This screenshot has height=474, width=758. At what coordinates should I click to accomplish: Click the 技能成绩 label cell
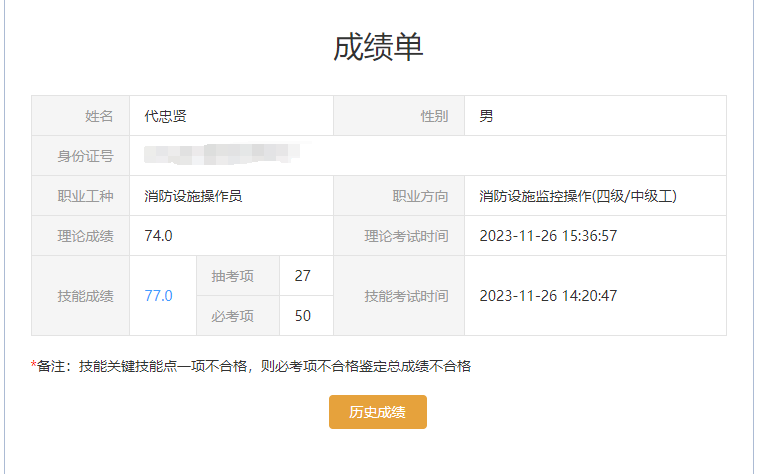tap(81, 296)
